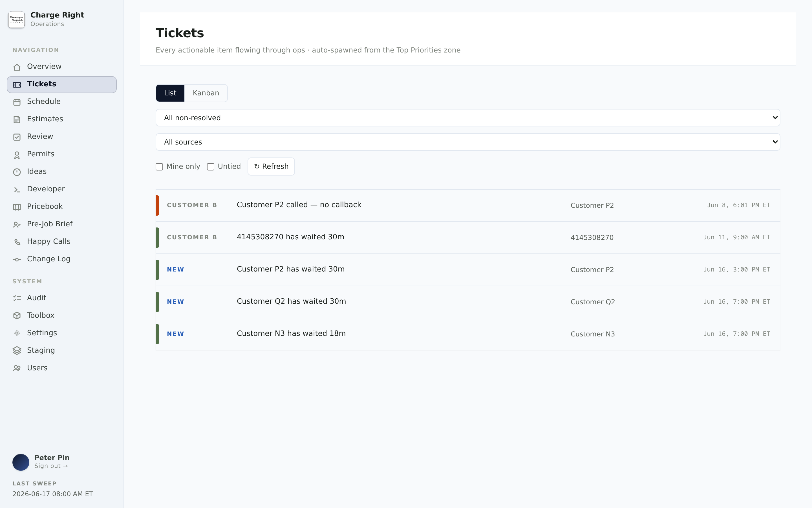The image size is (812, 508).
Task: Click NEW status on Customer N3 row
Action: [x=175, y=334]
